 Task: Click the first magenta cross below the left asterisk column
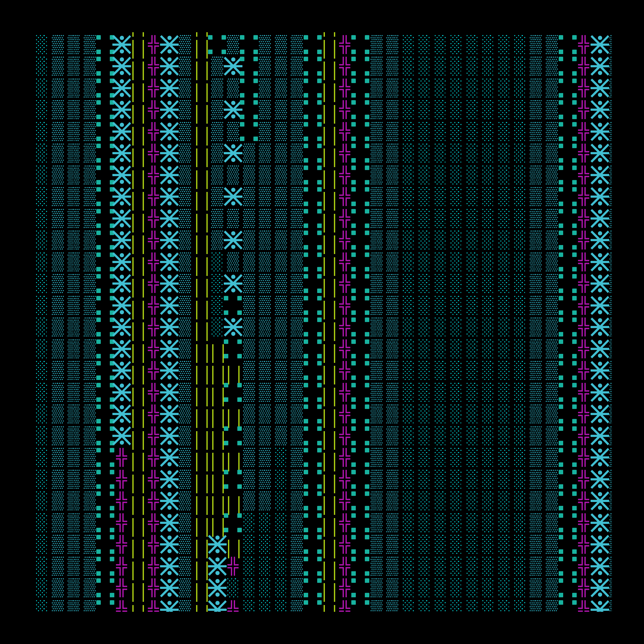pos(122,457)
